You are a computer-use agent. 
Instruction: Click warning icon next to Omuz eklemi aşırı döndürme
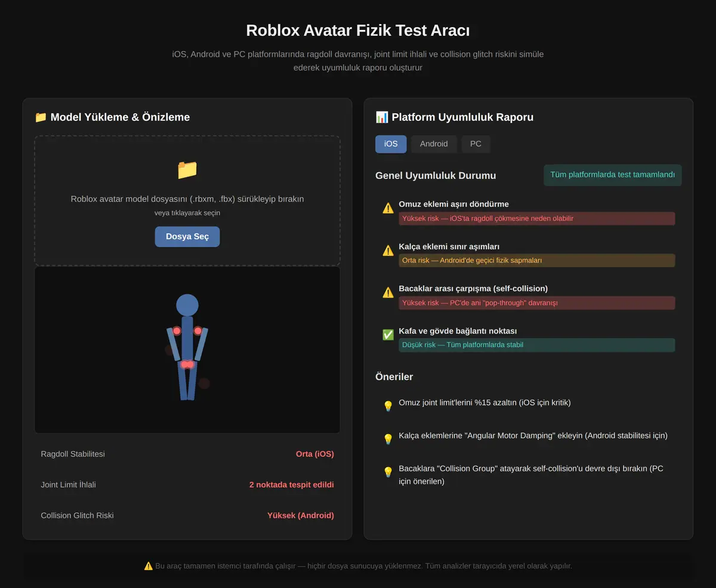pos(388,208)
